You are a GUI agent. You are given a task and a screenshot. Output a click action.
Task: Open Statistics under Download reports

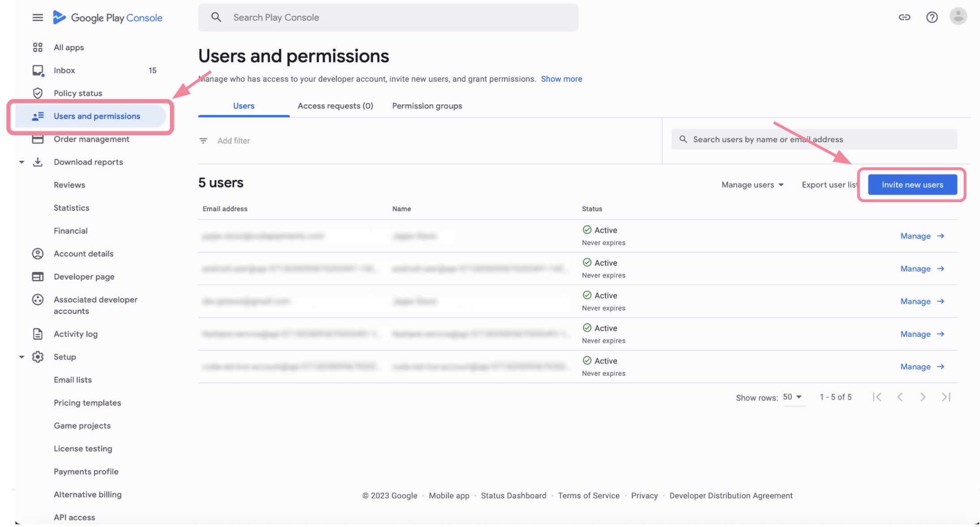pos(72,208)
